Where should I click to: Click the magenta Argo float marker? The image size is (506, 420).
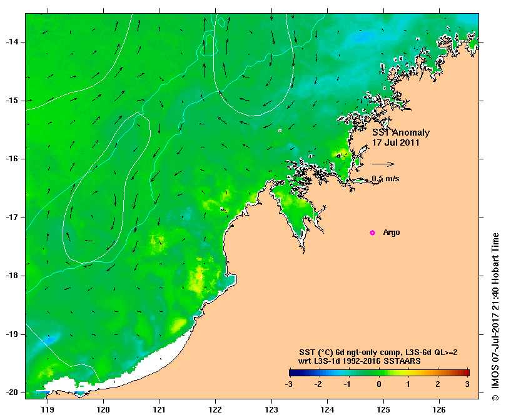(372, 232)
